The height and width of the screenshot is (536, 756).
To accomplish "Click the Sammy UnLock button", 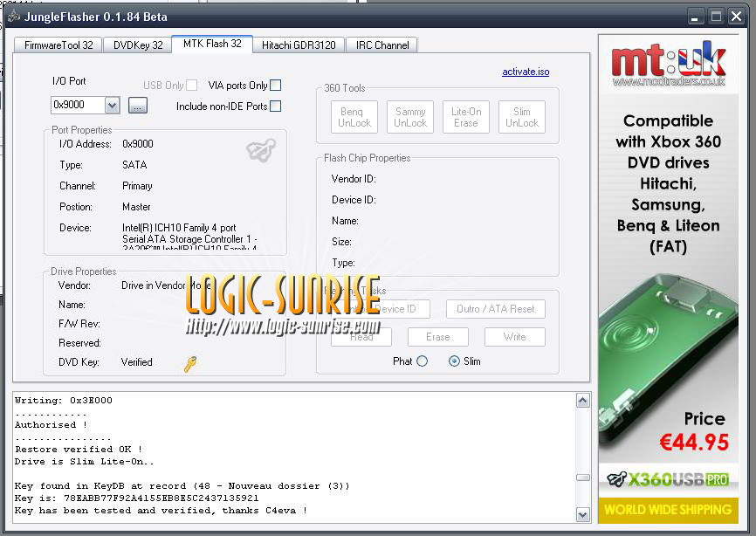I will coord(410,117).
